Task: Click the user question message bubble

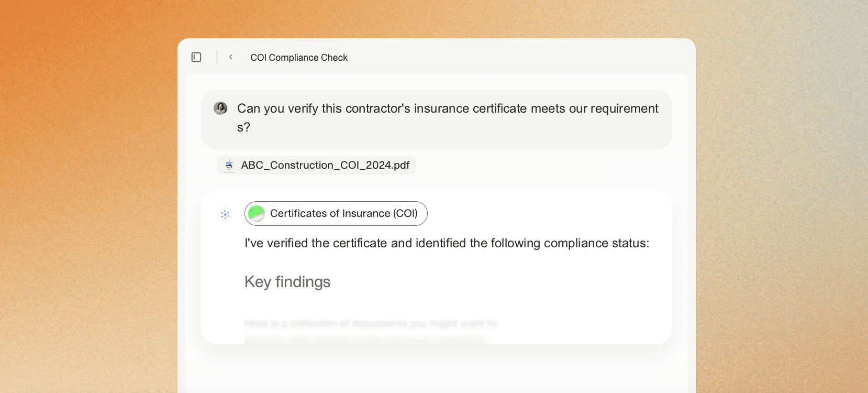Action: pyautogui.click(x=437, y=119)
